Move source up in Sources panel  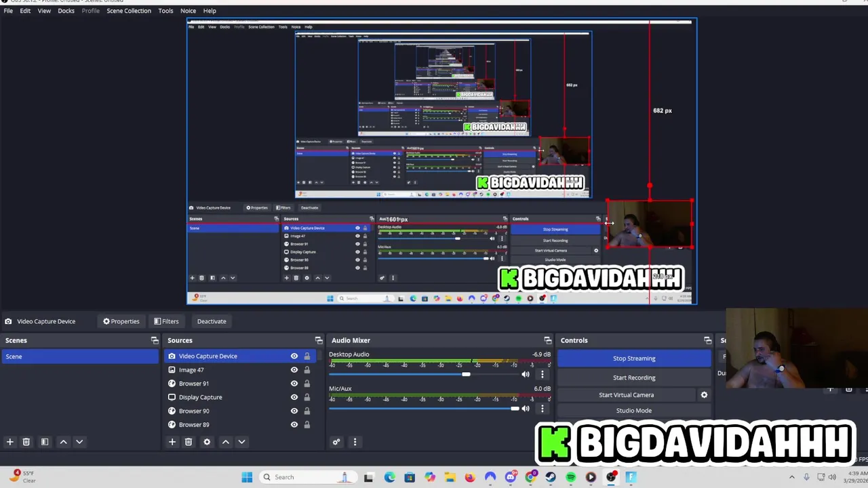[226, 442]
